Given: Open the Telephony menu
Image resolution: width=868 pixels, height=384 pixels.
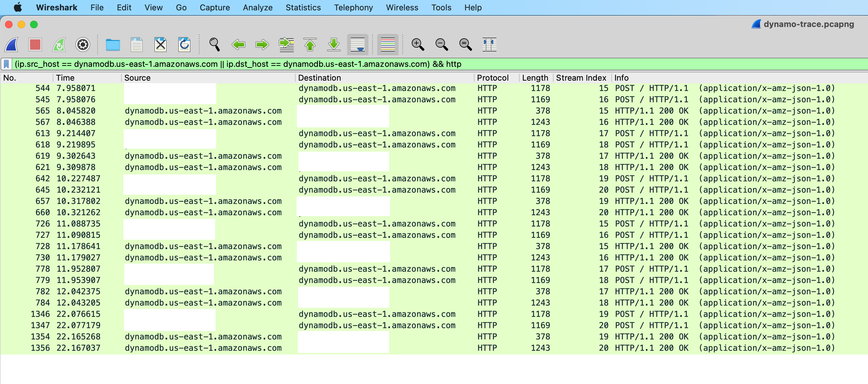Looking at the screenshot, I should [353, 8].
